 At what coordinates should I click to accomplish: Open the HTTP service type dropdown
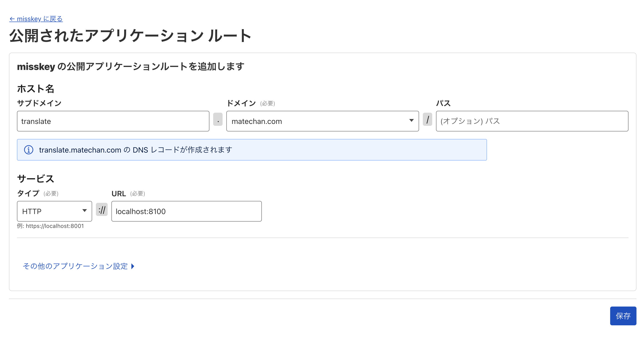(x=50, y=211)
